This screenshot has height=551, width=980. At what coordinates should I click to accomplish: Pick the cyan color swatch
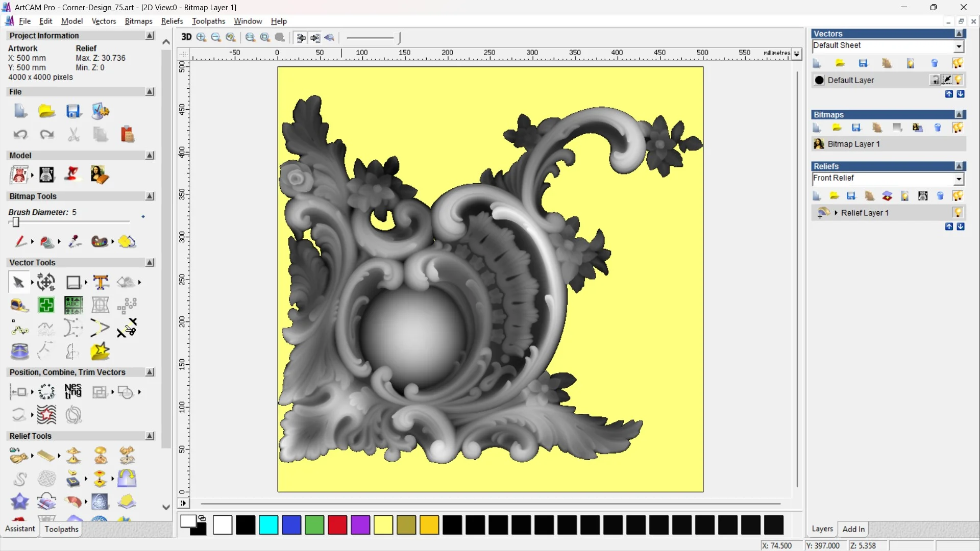268,525
